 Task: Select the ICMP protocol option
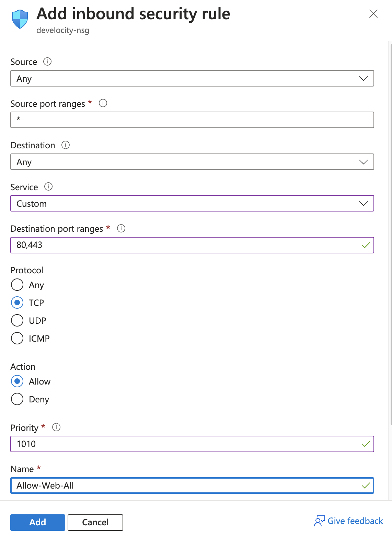[x=17, y=338]
